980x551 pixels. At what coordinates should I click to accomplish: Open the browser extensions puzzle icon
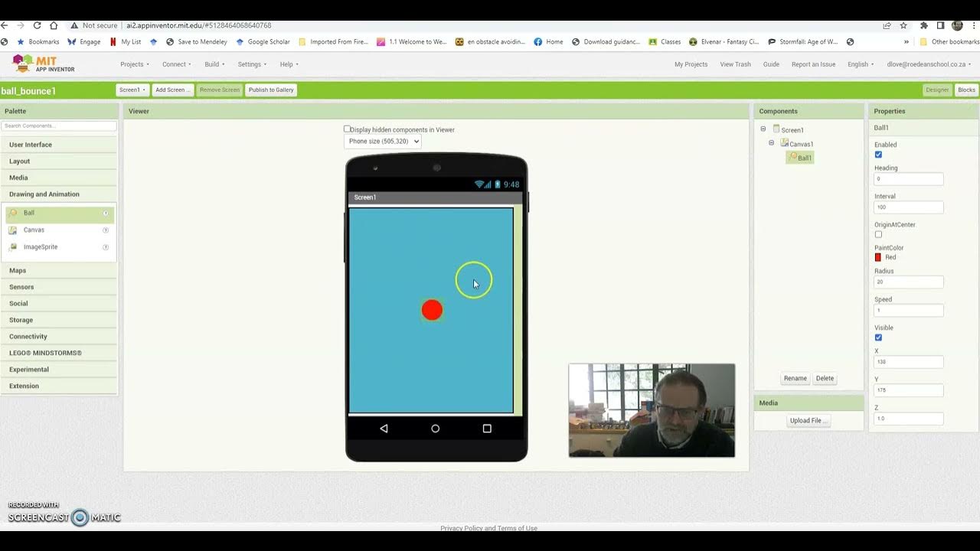pyautogui.click(x=924, y=25)
